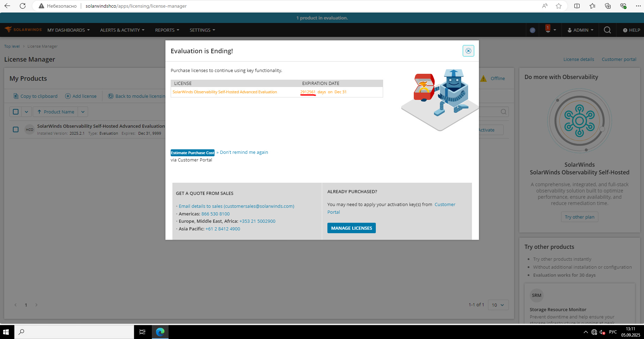Expand the select-all checkbox dropdown arrow
The image size is (644, 339).
click(26, 112)
